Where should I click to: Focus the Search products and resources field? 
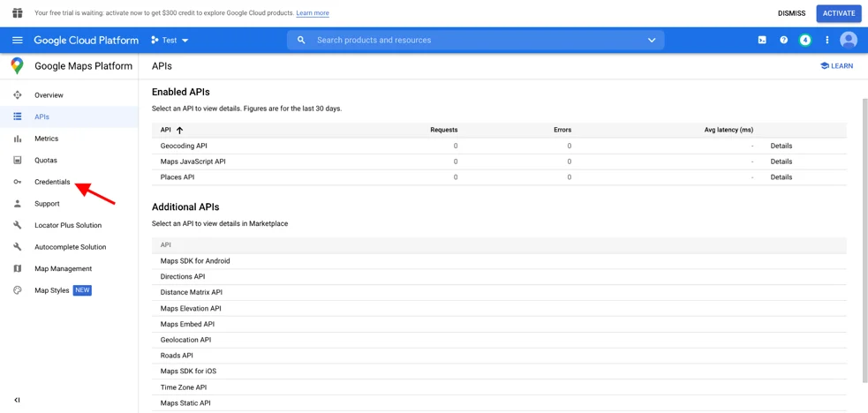coord(476,41)
